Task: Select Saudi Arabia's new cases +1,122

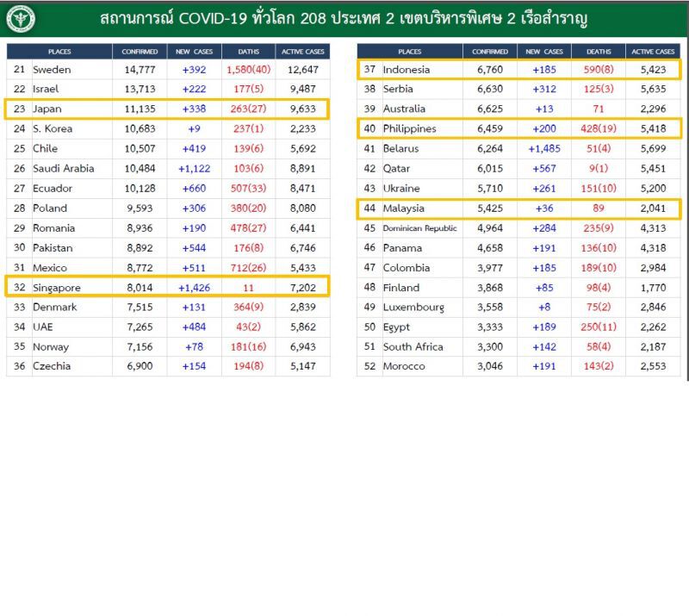Action: coord(195,168)
